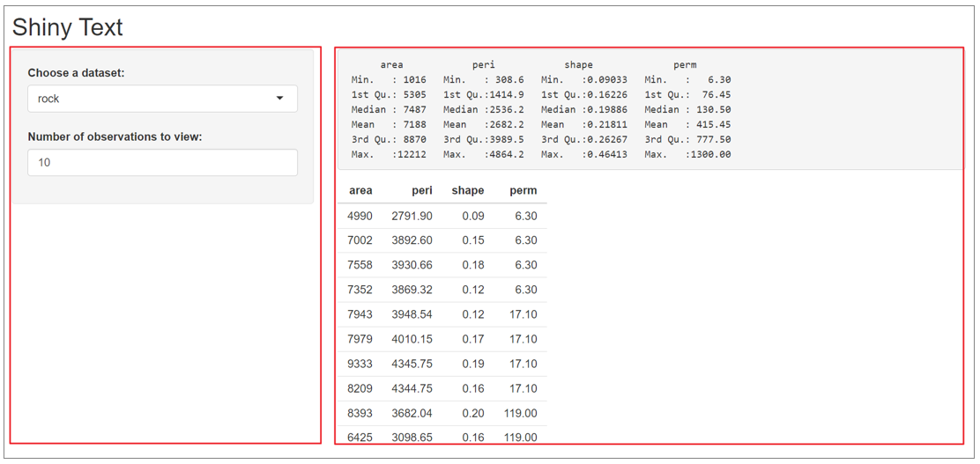
Task: Click the "Number of observations to view:" label
Action: (115, 136)
